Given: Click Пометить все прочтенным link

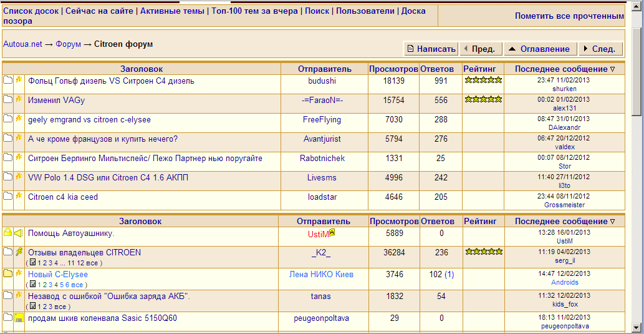Looking at the screenshot, I should (569, 16).
